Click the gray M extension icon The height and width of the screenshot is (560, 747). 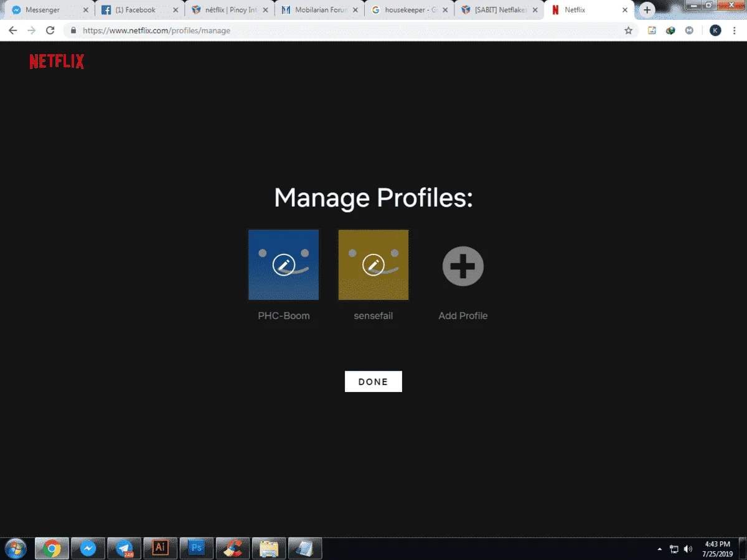(689, 30)
